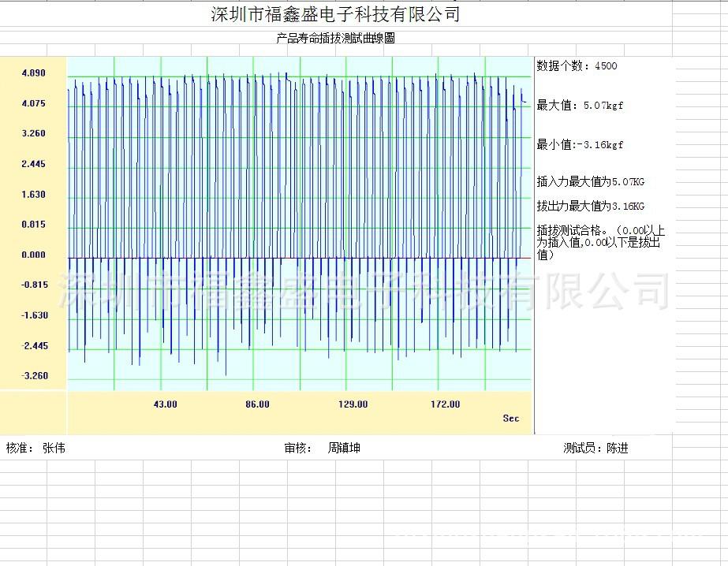Screen dimensions: 728x566
Task: Click the company title 深圳市福鑫盛电子科技有限公司 at top
Action: click(x=335, y=14)
